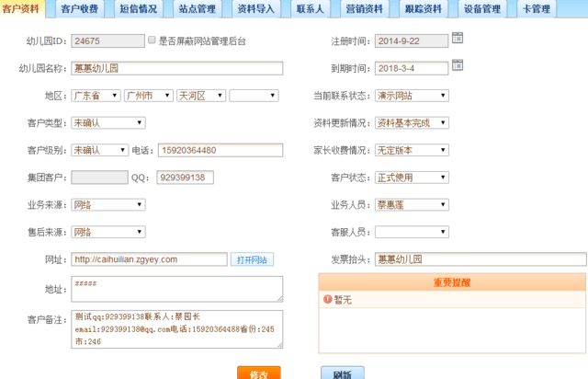Focus the 幼儿园ID field
This screenshot has height=379, width=588.
pyautogui.click(x=108, y=41)
